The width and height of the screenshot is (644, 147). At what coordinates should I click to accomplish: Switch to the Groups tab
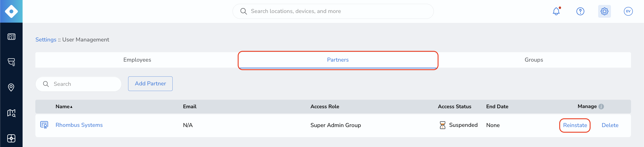click(534, 60)
